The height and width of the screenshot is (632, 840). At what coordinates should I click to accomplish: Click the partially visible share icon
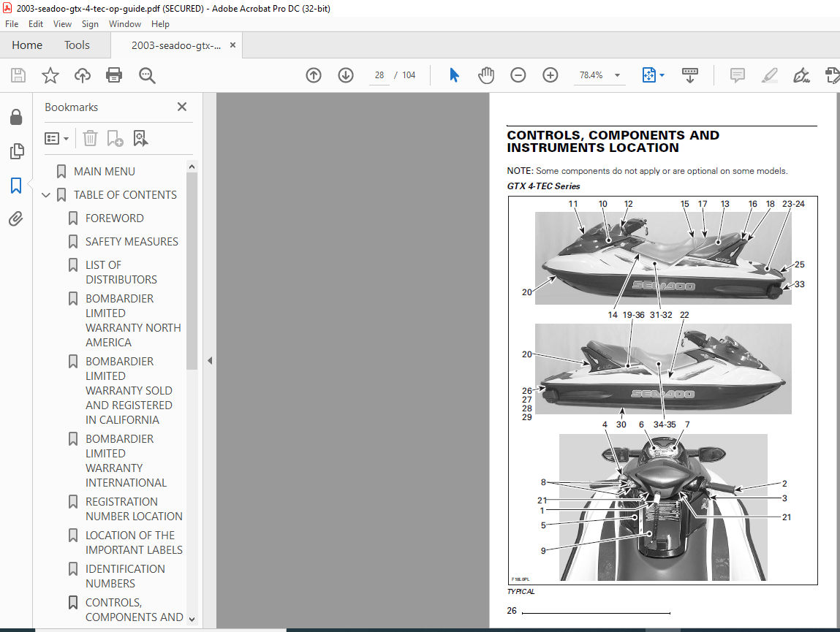833,75
